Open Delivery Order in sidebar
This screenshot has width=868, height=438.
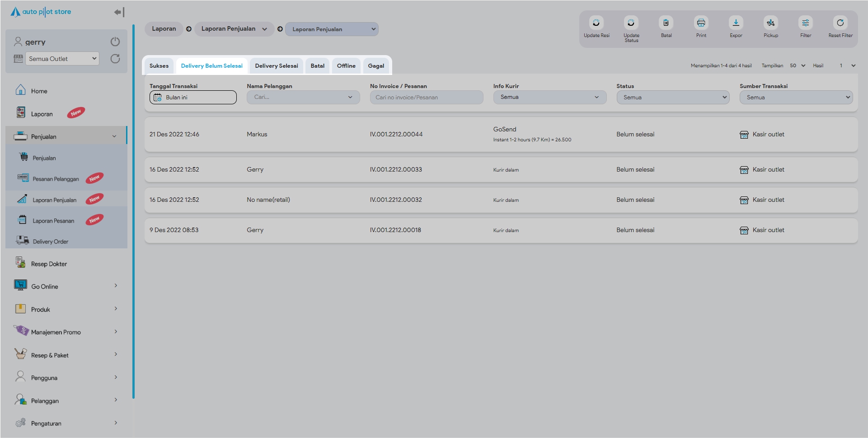tap(50, 242)
